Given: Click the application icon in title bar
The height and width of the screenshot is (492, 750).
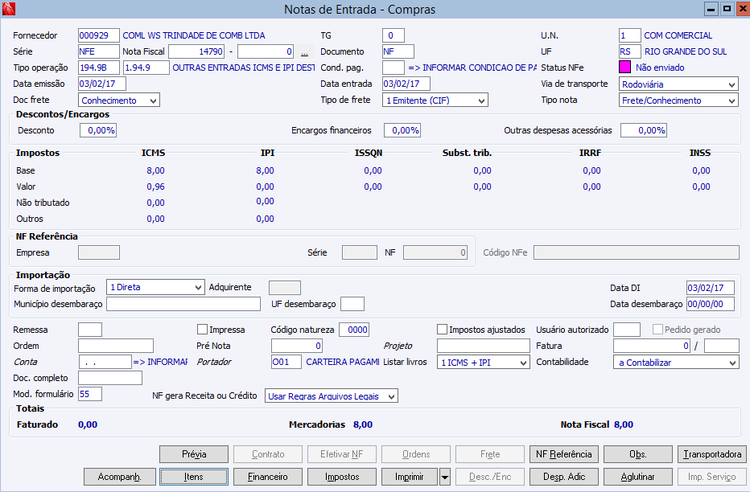Looking at the screenshot, I should point(11,11).
